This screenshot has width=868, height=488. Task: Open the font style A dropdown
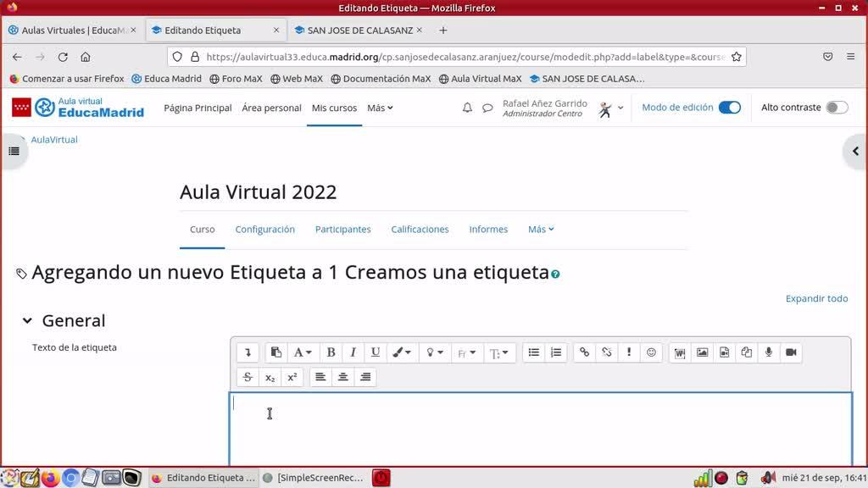[x=303, y=352]
